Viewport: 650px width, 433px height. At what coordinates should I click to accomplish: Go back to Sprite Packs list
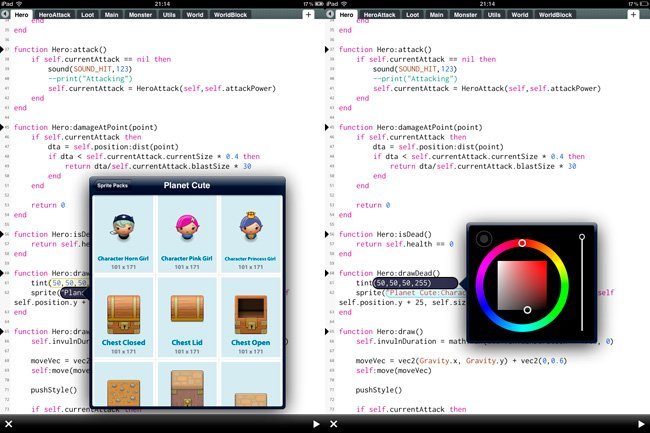click(112, 185)
